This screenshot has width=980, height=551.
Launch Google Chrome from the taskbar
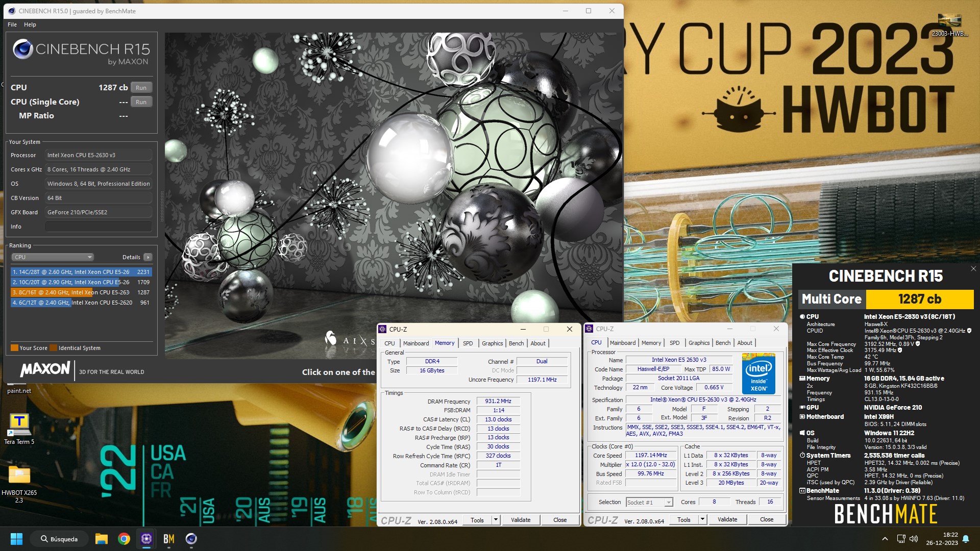pyautogui.click(x=124, y=539)
